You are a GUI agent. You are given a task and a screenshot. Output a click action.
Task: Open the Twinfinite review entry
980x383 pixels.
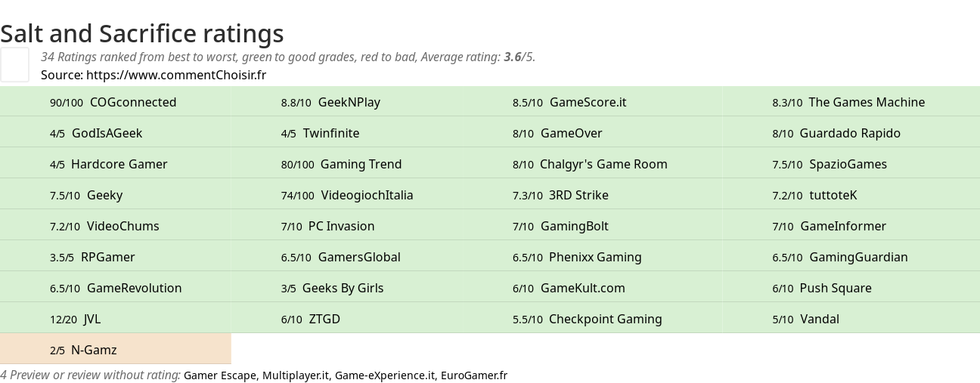pyautogui.click(x=347, y=133)
